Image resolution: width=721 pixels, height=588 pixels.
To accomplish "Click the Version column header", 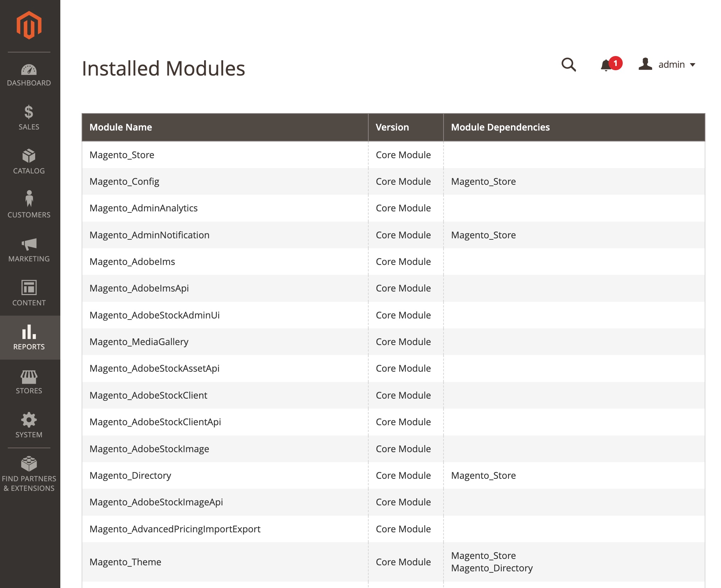I will 392,127.
